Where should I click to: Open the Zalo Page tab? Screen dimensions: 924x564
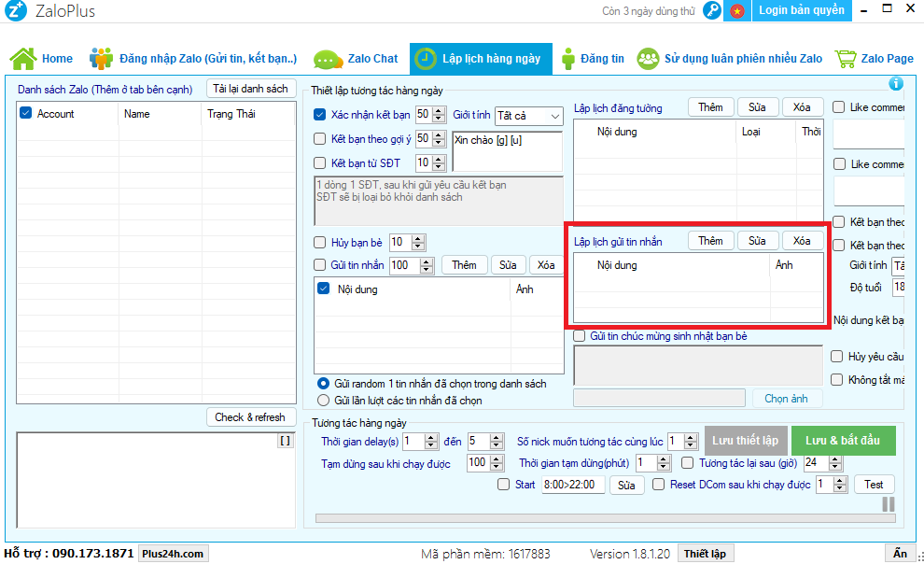875,58
